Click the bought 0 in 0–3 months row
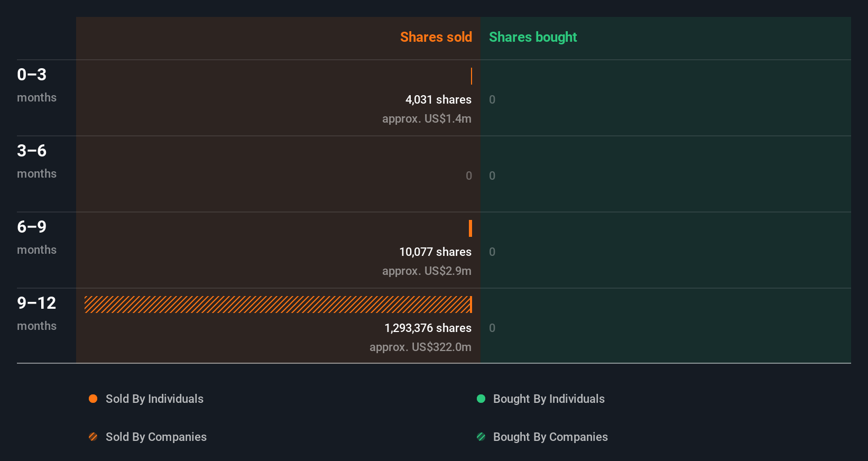The height and width of the screenshot is (461, 868). pyautogui.click(x=492, y=99)
